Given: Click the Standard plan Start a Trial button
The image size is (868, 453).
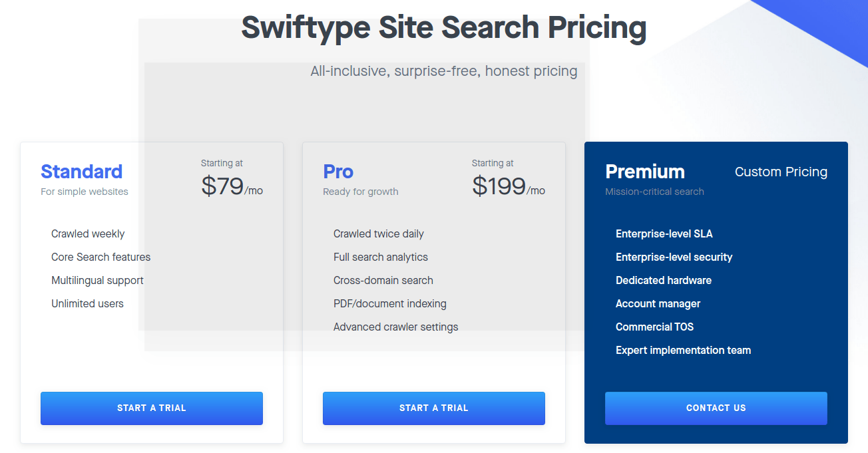Looking at the screenshot, I should coord(151,408).
